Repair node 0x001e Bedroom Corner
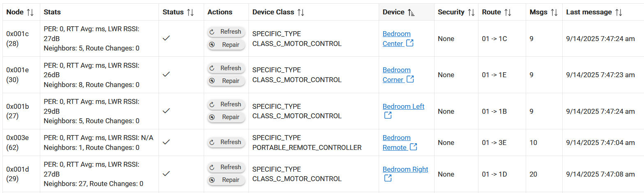Viewport: 644px width, 193px height. point(226,81)
